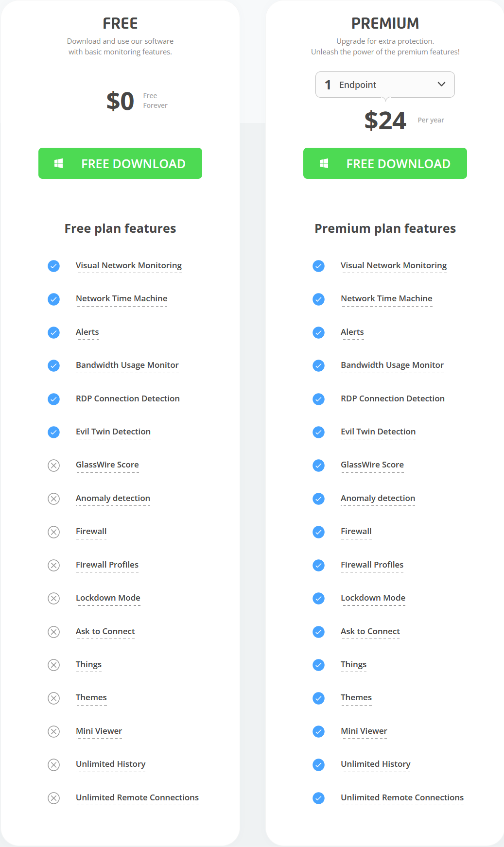Screen dimensions: 504x847
Task: Click checkmark beside Premium Unlimited History
Action: coord(319,765)
